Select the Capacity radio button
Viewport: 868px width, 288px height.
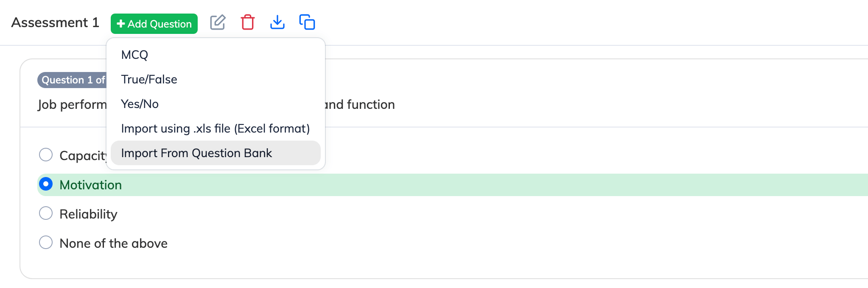46,155
